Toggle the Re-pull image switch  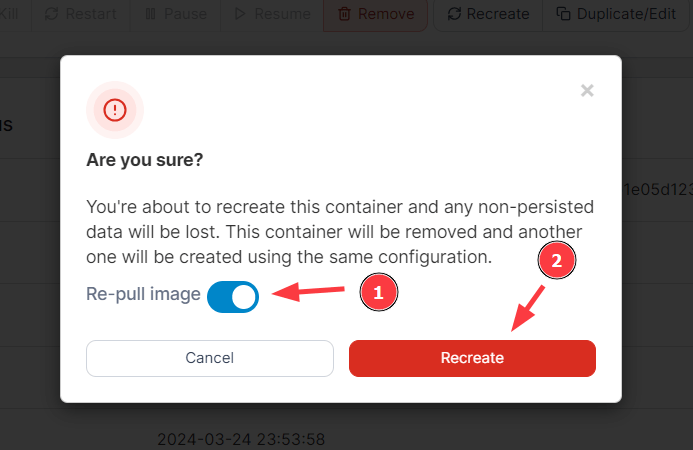click(x=232, y=296)
